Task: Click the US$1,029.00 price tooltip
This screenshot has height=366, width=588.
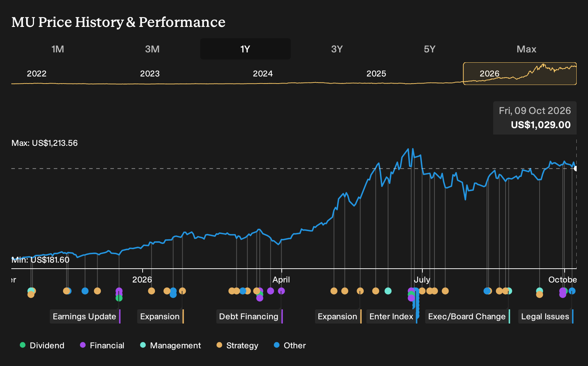Action: [535, 118]
